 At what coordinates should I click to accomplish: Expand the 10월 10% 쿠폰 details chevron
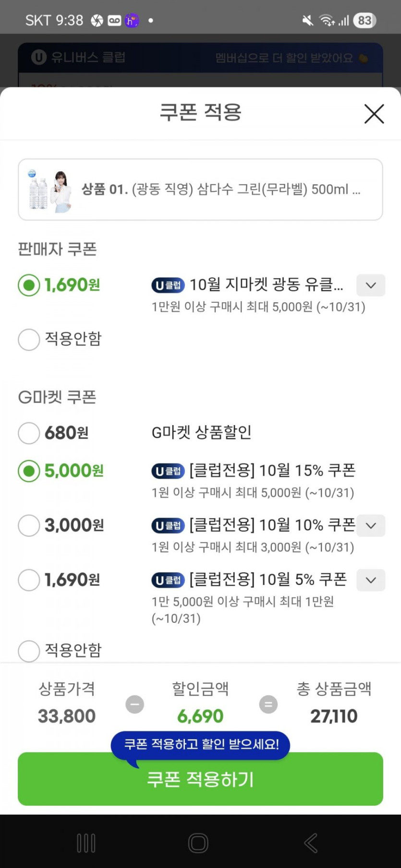click(x=370, y=525)
